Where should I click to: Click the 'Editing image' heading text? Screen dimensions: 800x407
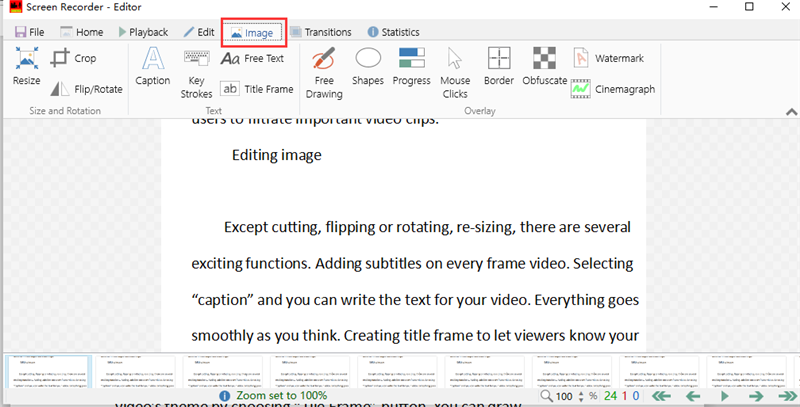[277, 155]
